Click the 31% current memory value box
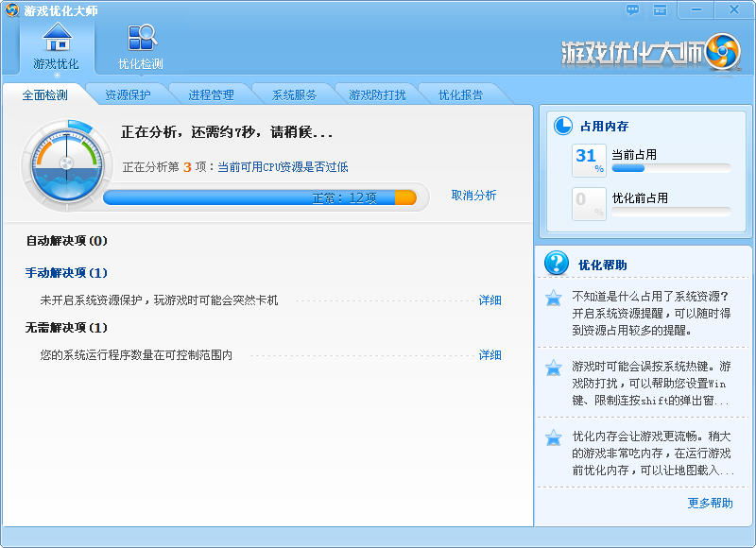756x548 pixels. click(589, 161)
